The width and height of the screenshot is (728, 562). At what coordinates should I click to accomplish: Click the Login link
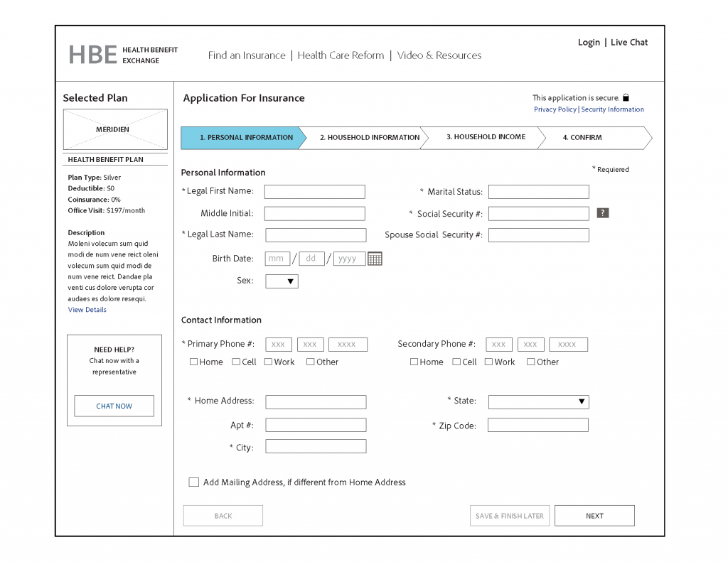(589, 42)
